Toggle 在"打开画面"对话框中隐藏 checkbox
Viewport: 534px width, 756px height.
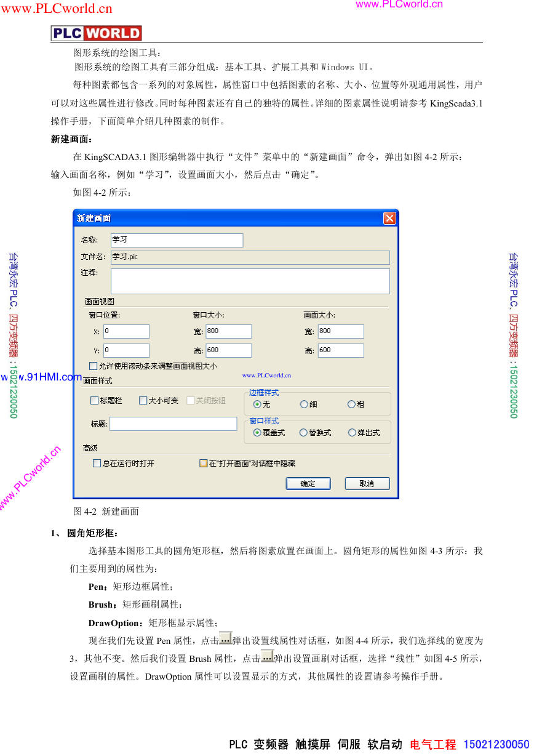(x=203, y=463)
